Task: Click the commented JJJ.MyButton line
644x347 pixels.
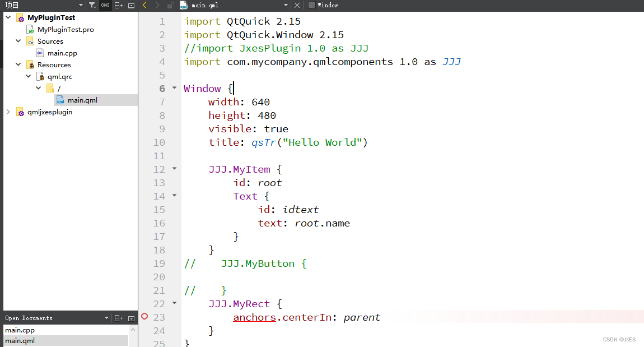Action: (x=246, y=263)
